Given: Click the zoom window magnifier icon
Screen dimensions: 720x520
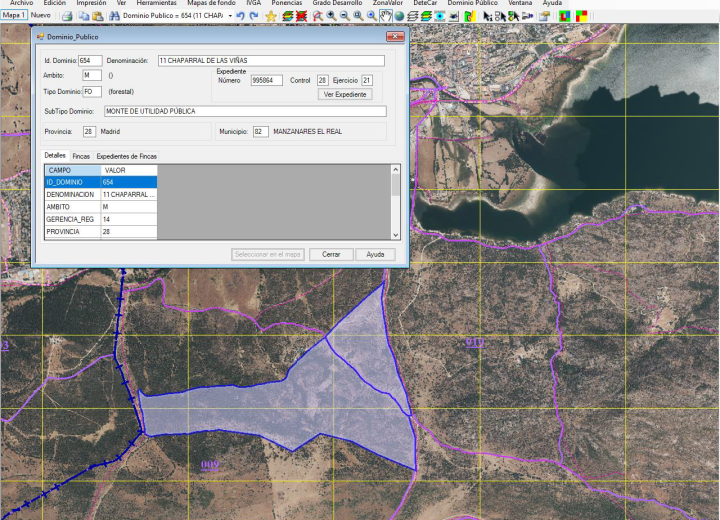Looking at the screenshot, I should pos(359,17).
